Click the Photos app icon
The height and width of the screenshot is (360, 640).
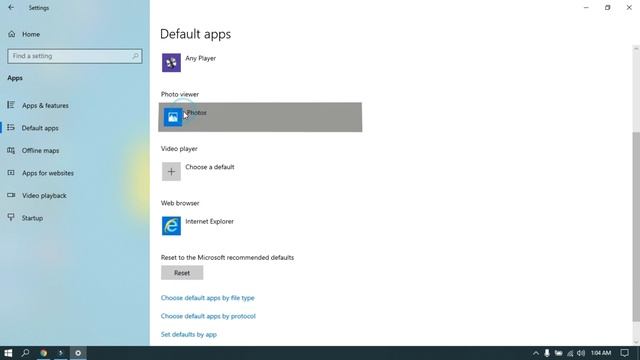click(173, 117)
